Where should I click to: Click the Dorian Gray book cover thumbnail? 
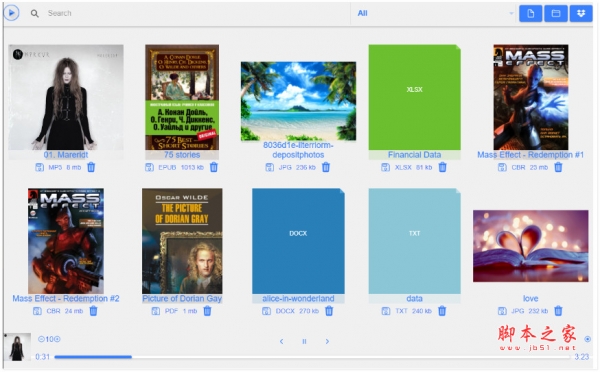point(182,241)
